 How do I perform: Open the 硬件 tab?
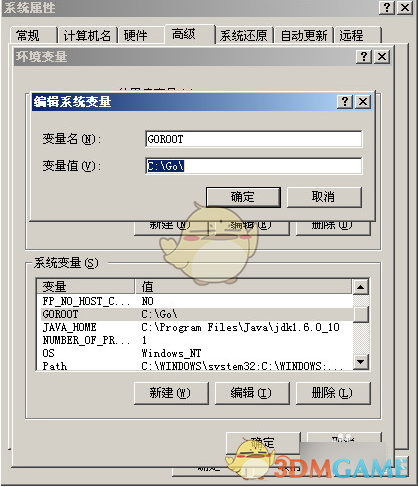point(140,35)
